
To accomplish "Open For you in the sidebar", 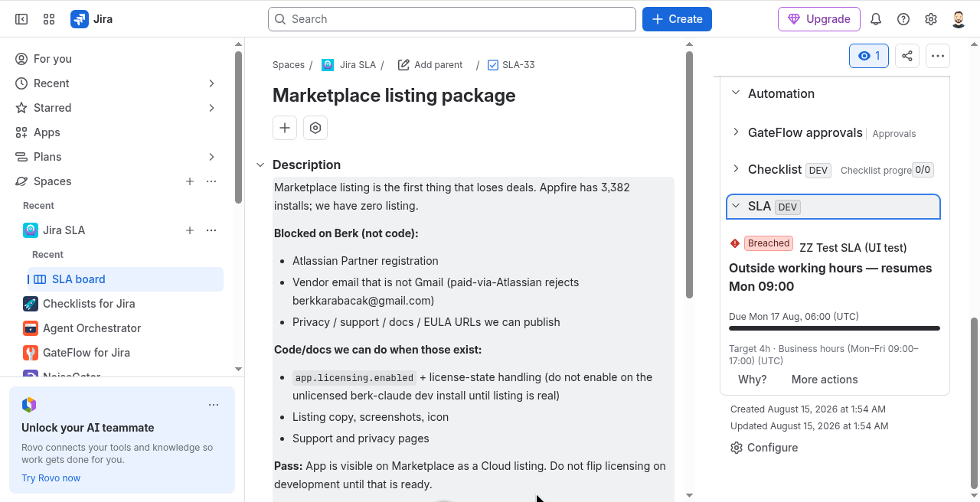I will click(x=116, y=59).
